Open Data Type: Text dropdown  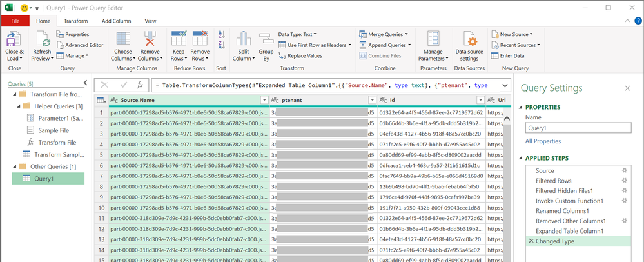pos(297,35)
